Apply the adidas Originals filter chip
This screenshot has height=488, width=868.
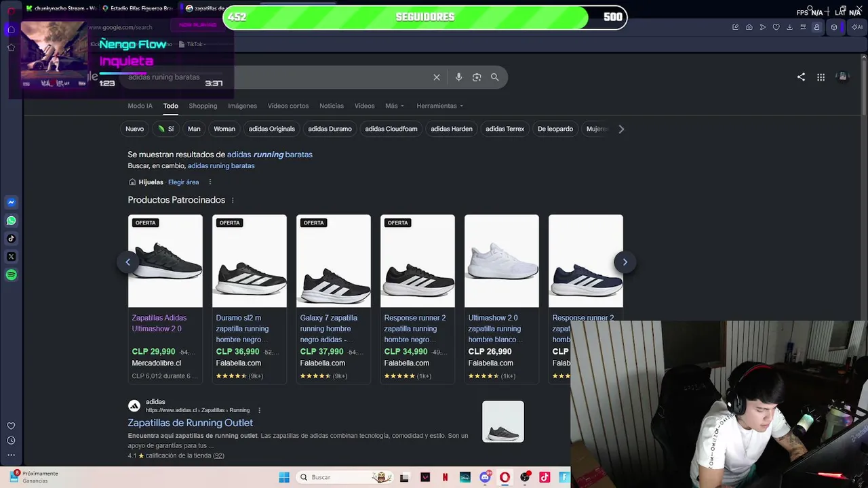click(271, 129)
